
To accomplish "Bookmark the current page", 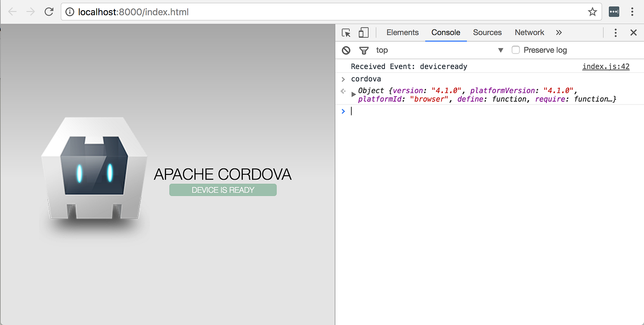I will 592,12.
